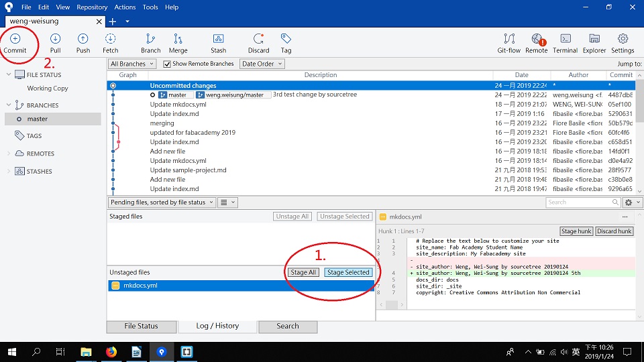Open Settings from the toolbar
Image resolution: width=644 pixels, height=362 pixels.
click(x=623, y=44)
